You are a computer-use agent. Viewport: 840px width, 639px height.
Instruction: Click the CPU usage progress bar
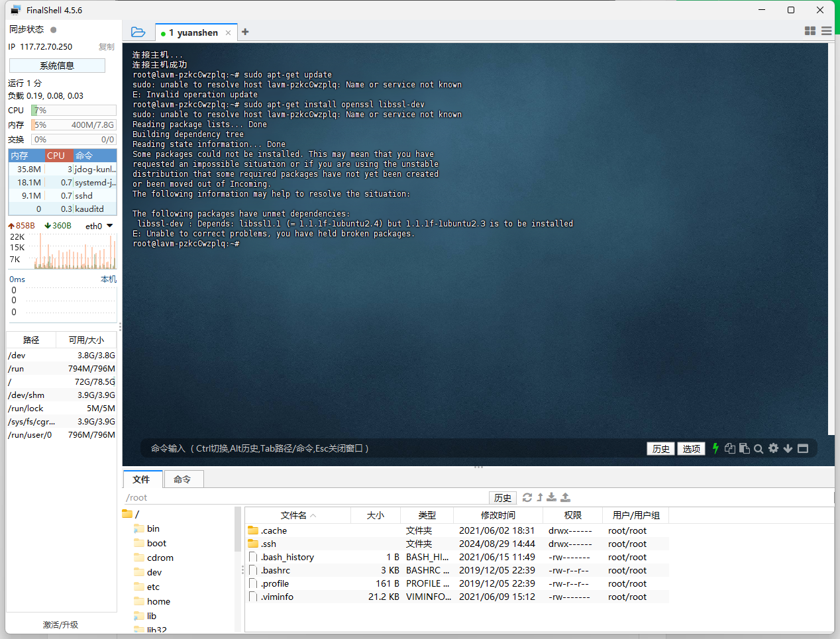point(74,111)
